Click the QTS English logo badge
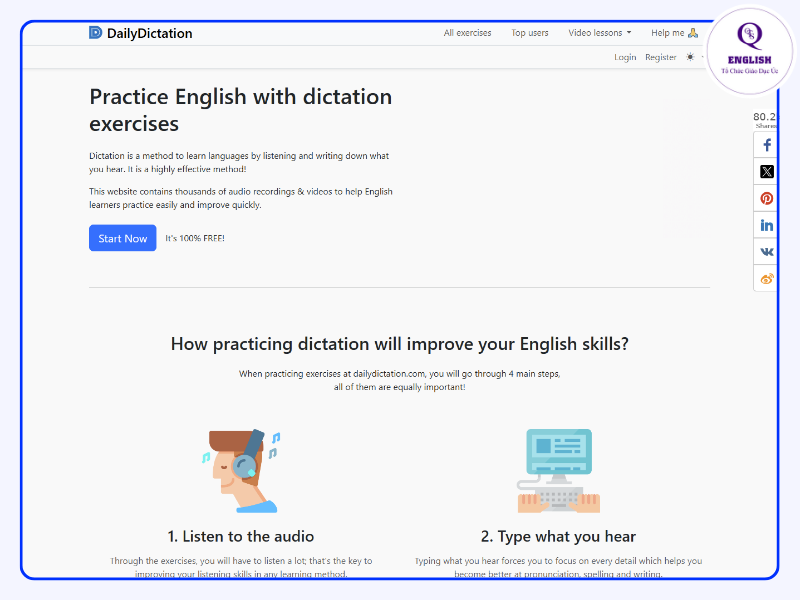 pos(749,50)
